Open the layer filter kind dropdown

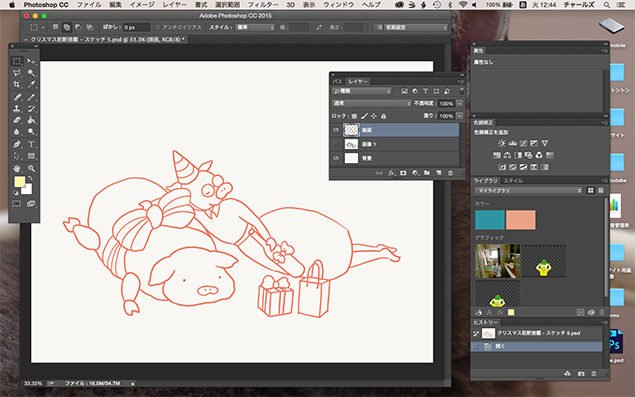pos(362,91)
